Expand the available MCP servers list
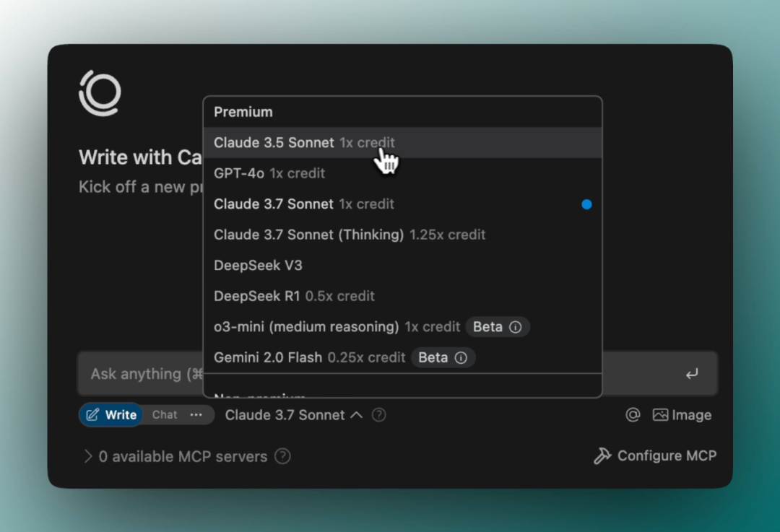Viewport: 780px width, 532px height. coord(88,456)
